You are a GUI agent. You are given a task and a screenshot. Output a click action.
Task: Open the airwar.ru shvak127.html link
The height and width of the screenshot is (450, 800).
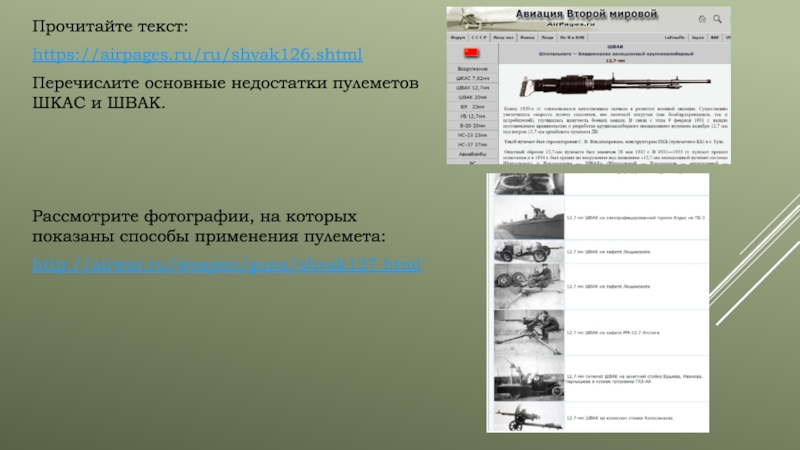tap(227, 264)
